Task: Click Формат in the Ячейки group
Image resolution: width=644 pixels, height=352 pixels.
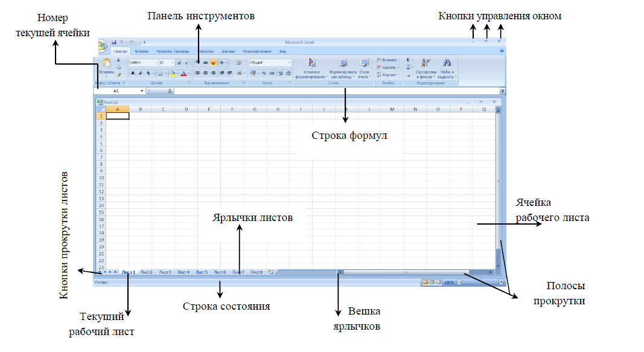Action: pyautogui.click(x=387, y=75)
